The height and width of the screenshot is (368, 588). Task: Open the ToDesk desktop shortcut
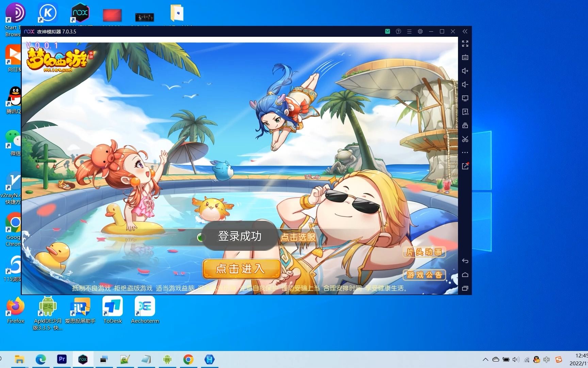(112, 310)
